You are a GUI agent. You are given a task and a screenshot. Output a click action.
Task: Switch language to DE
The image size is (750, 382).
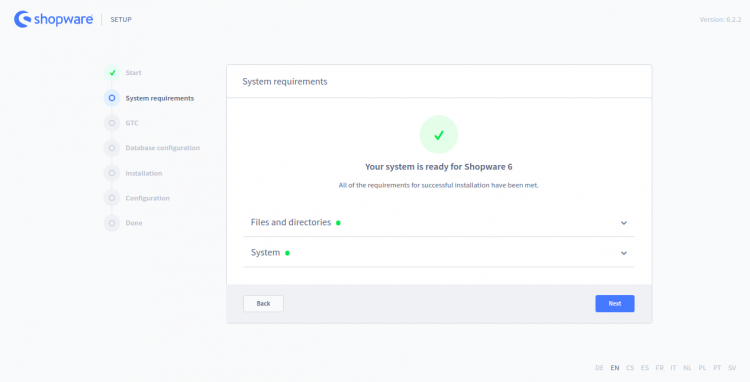click(x=599, y=368)
